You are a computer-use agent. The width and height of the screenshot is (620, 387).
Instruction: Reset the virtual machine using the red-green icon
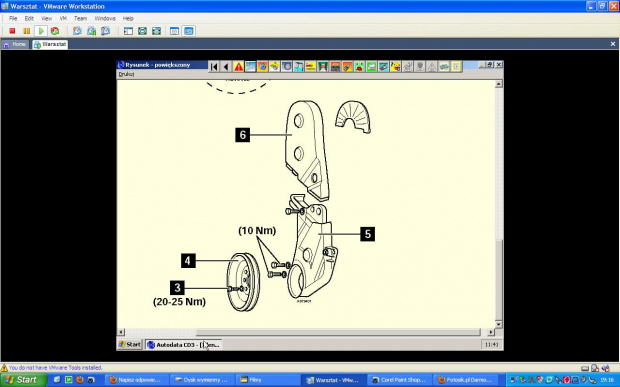coord(55,31)
